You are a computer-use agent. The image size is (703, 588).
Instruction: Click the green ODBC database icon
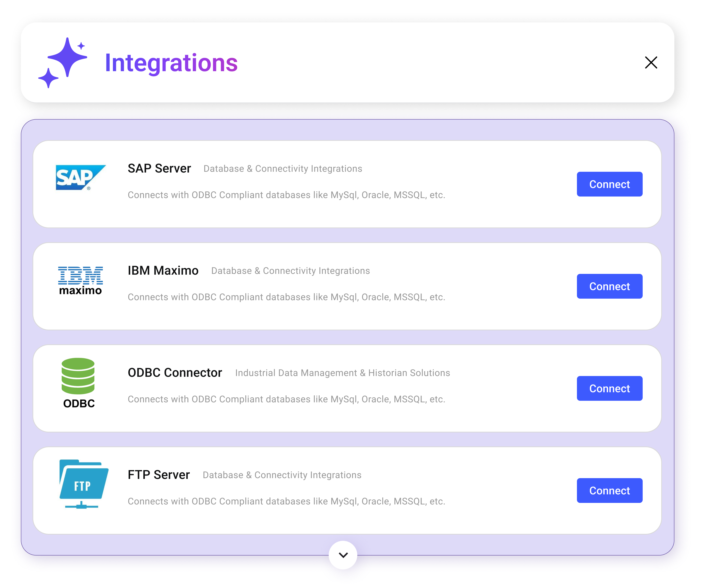(x=79, y=383)
